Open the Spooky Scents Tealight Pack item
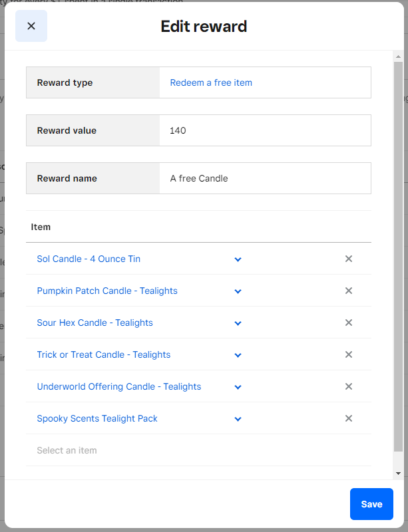Screen dimensions: 408x532 click(97, 418)
